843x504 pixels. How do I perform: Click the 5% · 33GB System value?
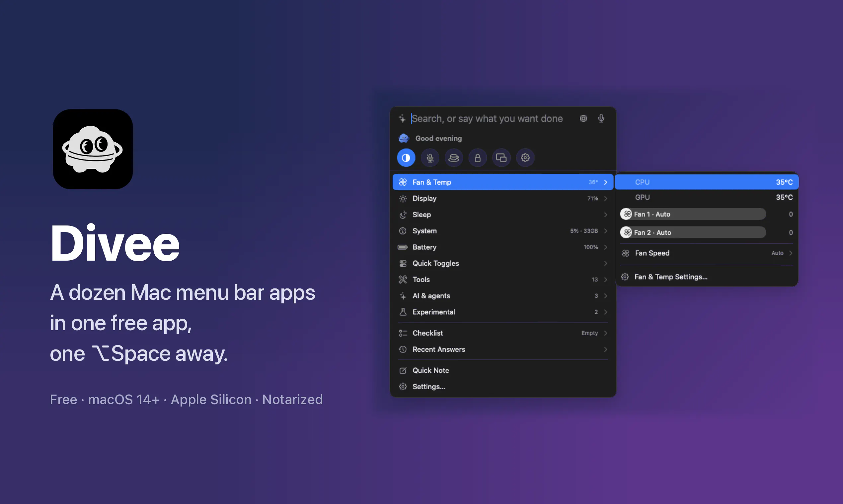[584, 231]
